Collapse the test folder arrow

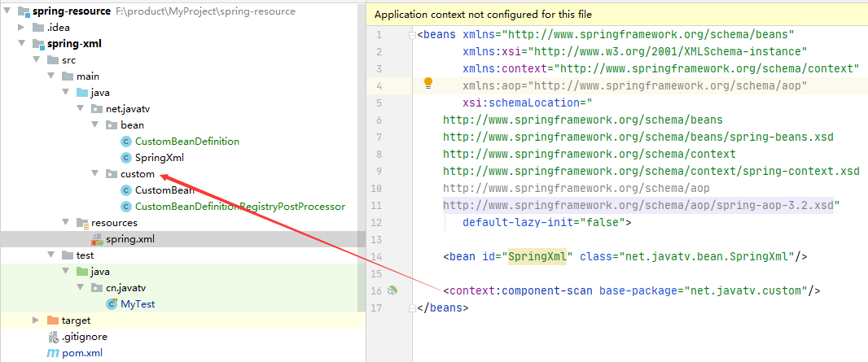click(x=51, y=255)
